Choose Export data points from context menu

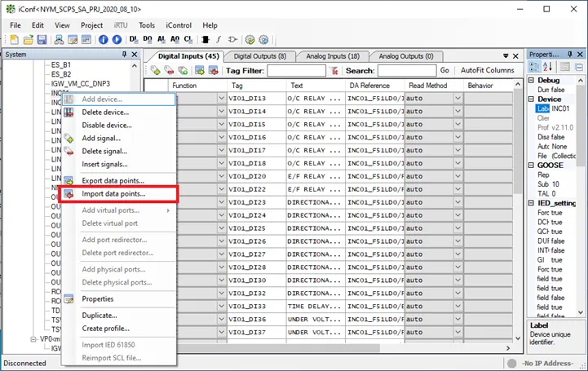[x=119, y=181]
